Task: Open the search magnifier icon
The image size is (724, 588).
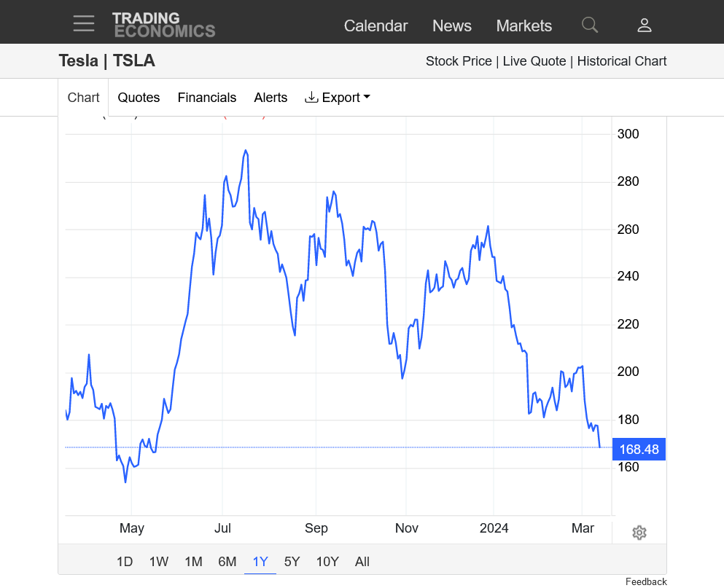Action: pyautogui.click(x=589, y=26)
